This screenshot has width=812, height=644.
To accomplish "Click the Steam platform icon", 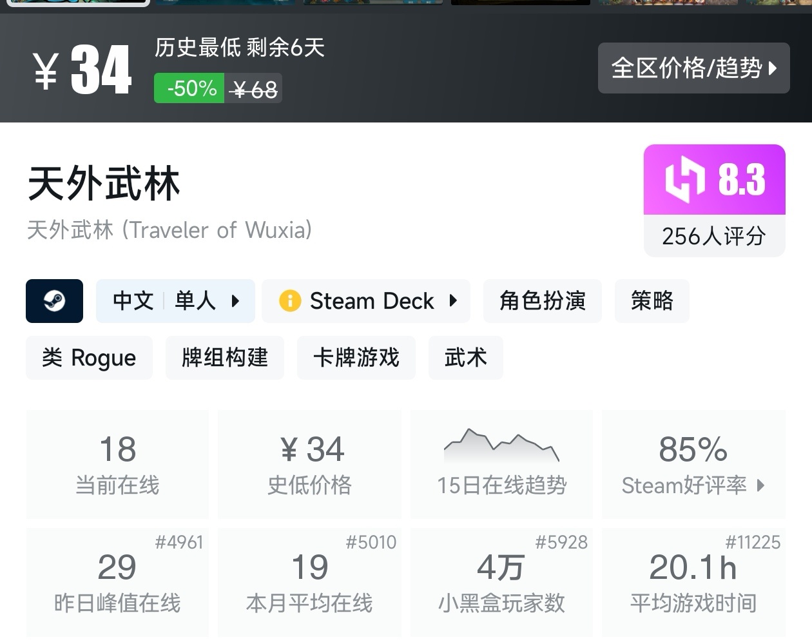I will pyautogui.click(x=54, y=301).
